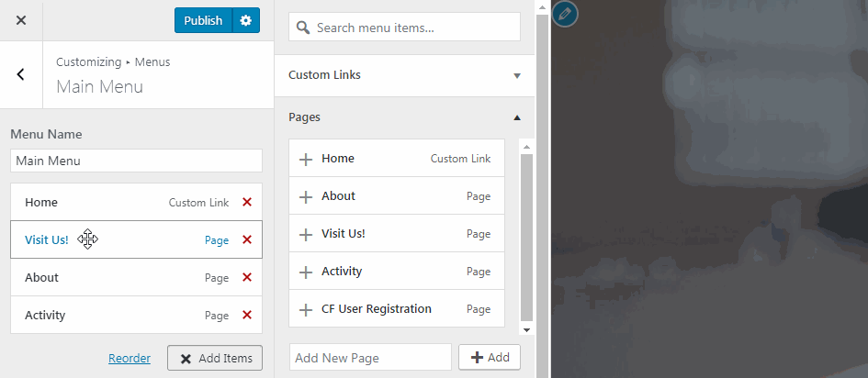
Task: Expand the Visit Us! menu item settings
Action: tap(138, 240)
